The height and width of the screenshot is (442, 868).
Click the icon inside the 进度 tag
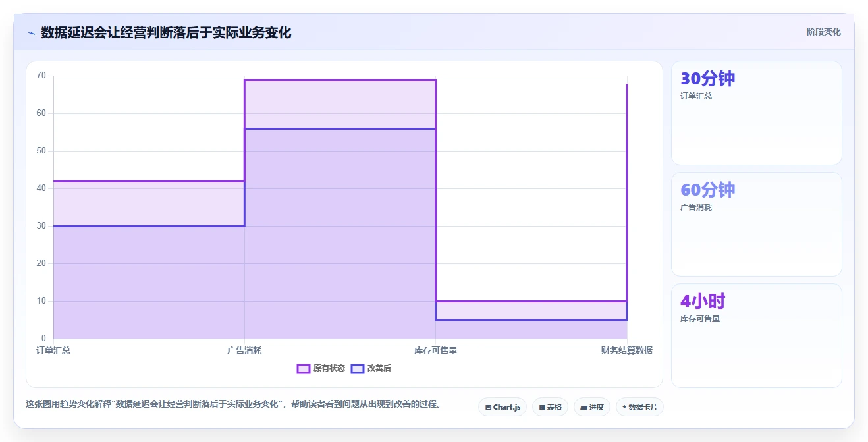(583, 407)
